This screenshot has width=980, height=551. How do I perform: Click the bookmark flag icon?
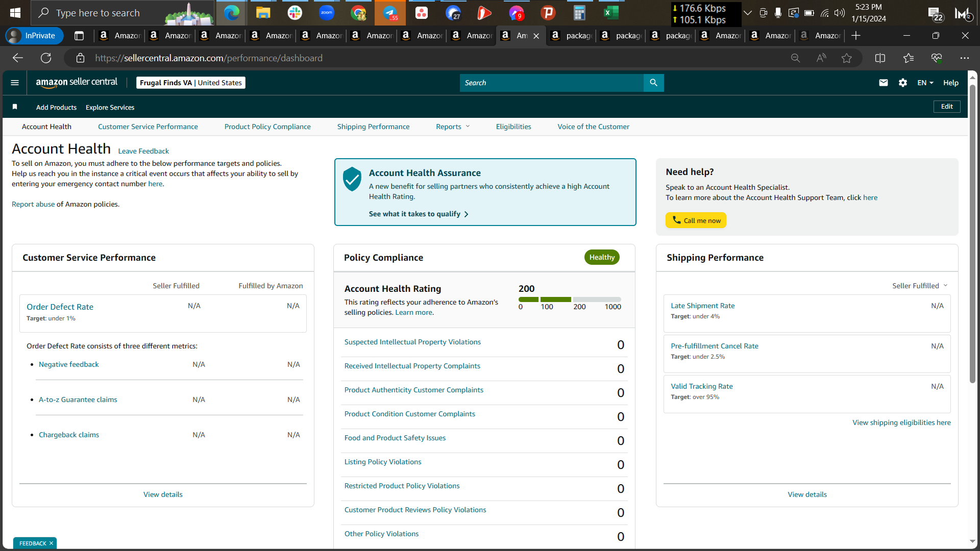15,107
